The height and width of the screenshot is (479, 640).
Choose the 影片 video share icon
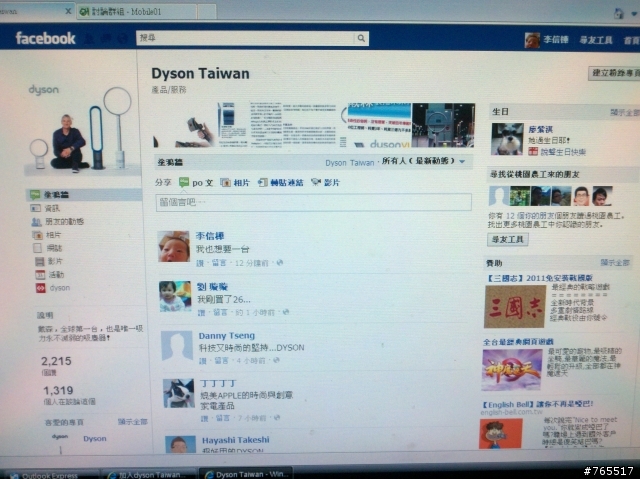(x=316, y=182)
